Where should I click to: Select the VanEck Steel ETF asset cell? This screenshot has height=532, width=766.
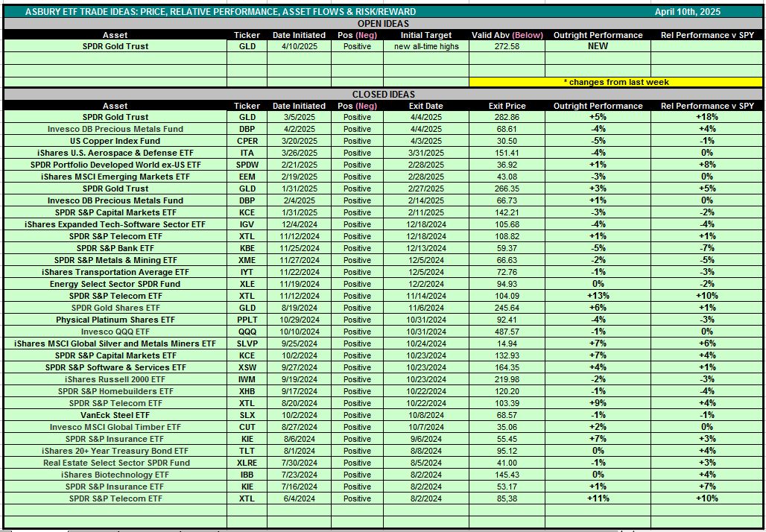point(115,415)
